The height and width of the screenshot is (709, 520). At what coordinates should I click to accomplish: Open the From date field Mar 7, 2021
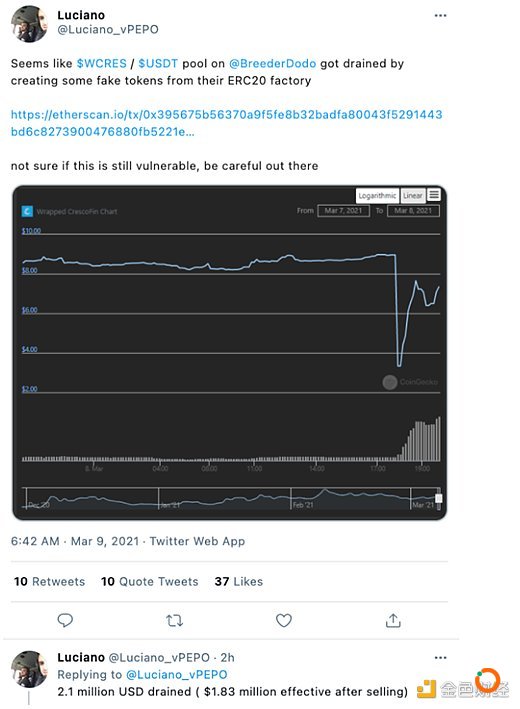(x=343, y=211)
